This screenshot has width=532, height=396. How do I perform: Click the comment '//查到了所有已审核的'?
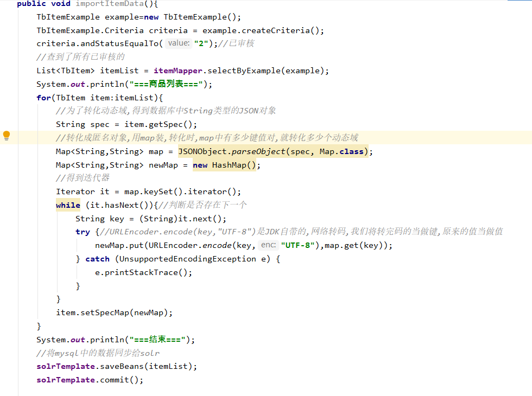point(81,56)
